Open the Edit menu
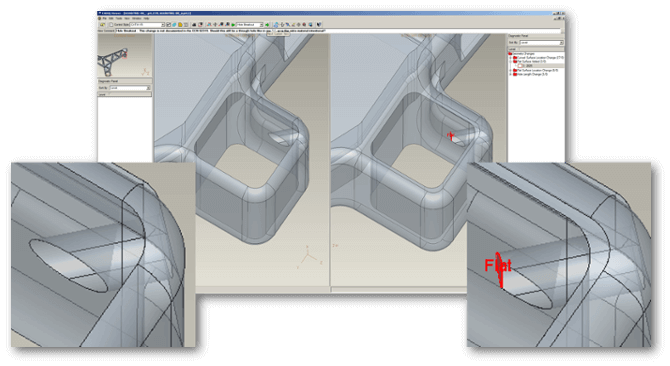 click(x=111, y=18)
